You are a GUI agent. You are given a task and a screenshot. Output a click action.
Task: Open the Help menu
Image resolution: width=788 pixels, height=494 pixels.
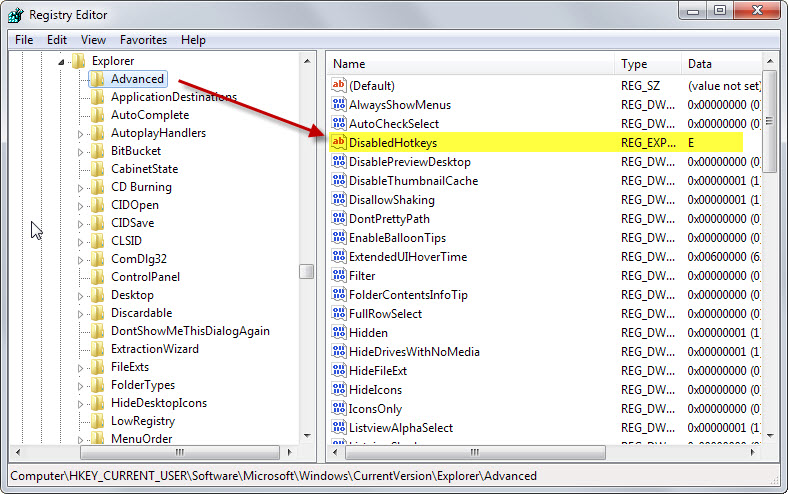[x=193, y=40]
